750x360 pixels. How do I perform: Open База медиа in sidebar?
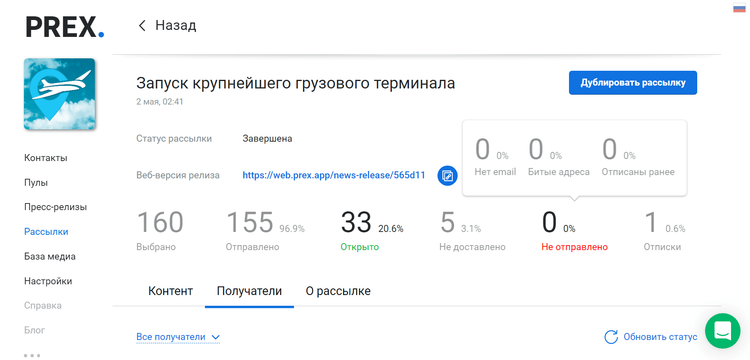tap(50, 257)
